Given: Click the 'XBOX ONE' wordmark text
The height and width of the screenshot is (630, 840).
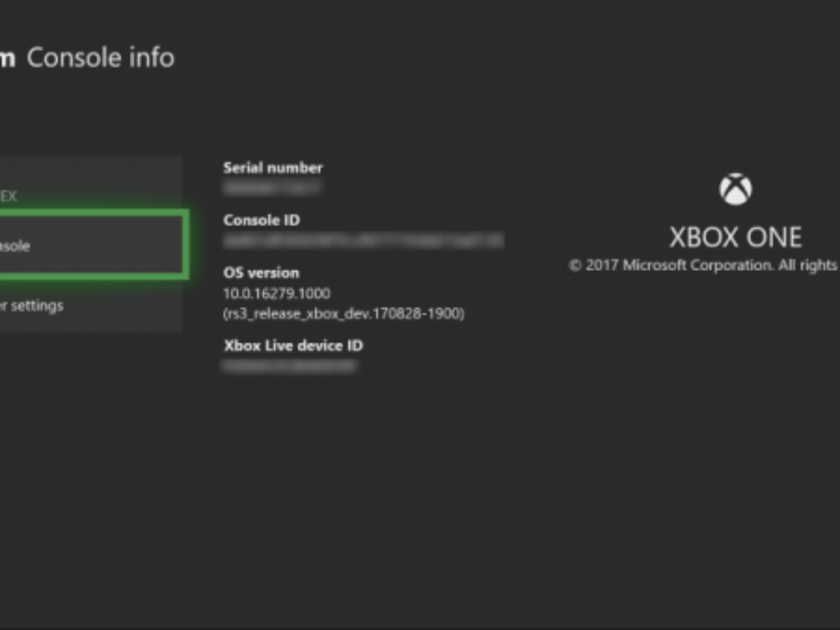Looking at the screenshot, I should click(x=736, y=238).
